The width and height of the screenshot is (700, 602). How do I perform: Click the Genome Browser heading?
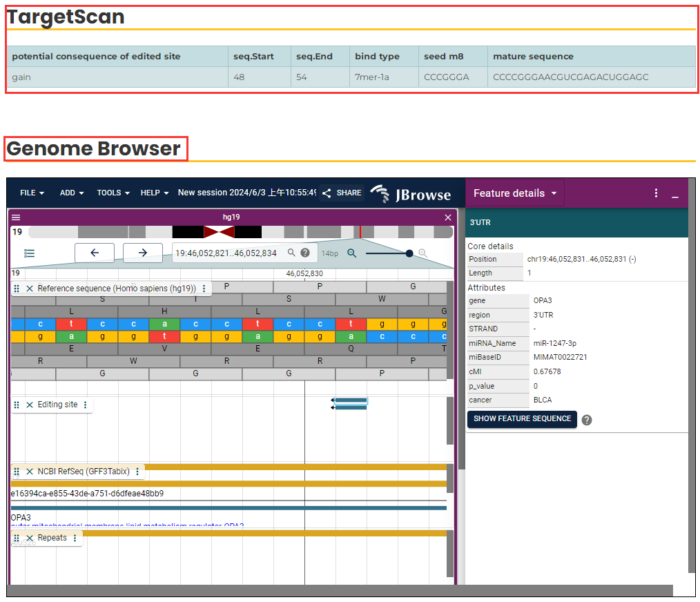[94, 148]
